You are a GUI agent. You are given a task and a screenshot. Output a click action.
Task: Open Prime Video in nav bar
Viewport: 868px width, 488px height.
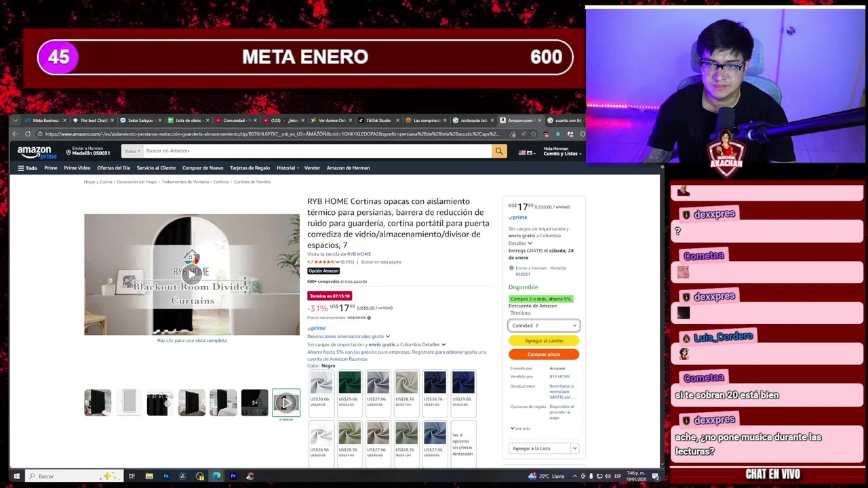[77, 168]
